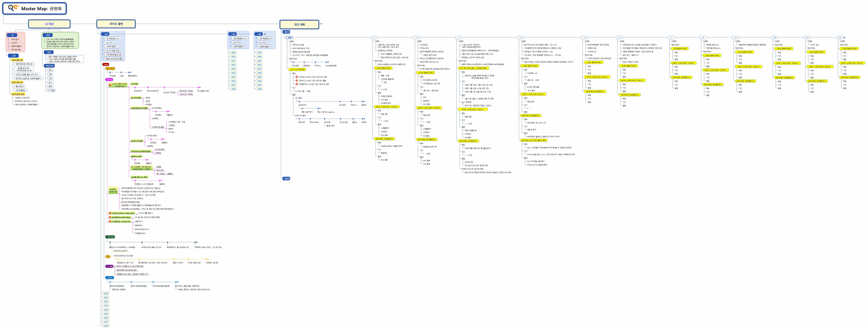The image size is (868, 329).
Task: Click priority 4 icon on 자격증과정 node
Action: (110, 221)
